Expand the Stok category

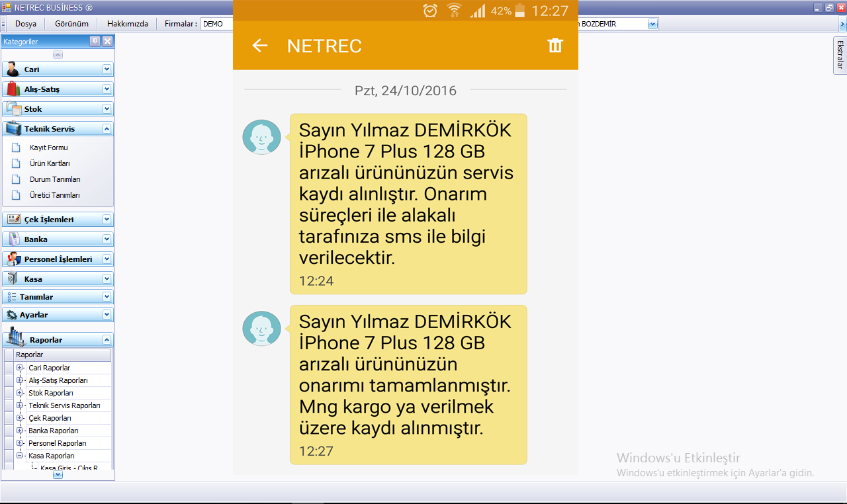[107, 109]
